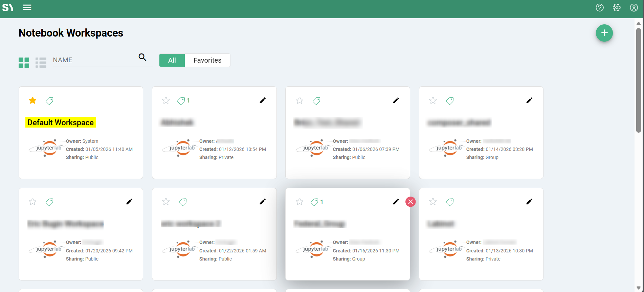644x292 pixels.
Task: Click the tag icon on Default Workspace
Action: pyautogui.click(x=49, y=101)
